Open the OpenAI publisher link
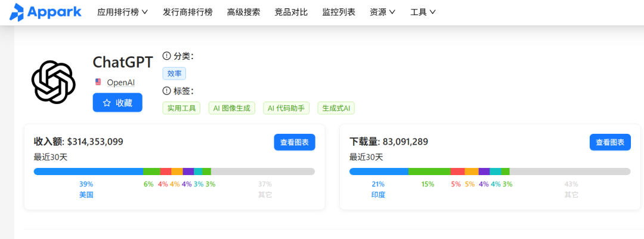The width and height of the screenshot is (644, 239). pyautogui.click(x=120, y=82)
